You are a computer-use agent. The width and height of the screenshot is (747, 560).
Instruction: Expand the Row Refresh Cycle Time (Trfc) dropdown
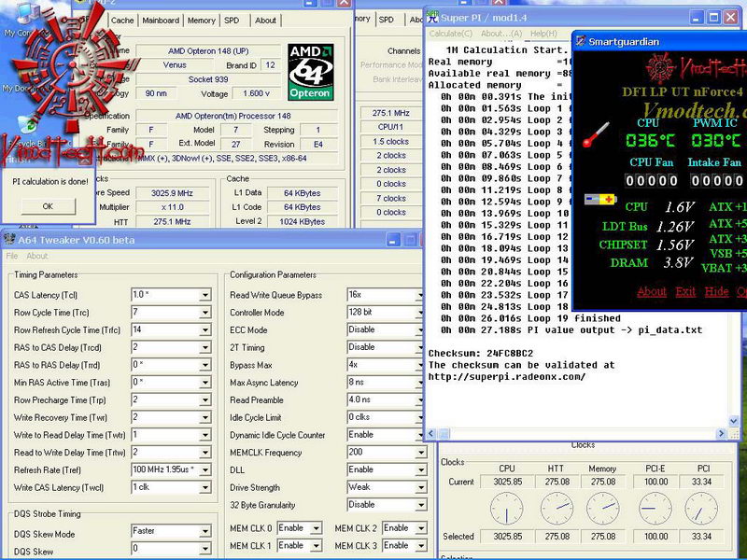(204, 330)
